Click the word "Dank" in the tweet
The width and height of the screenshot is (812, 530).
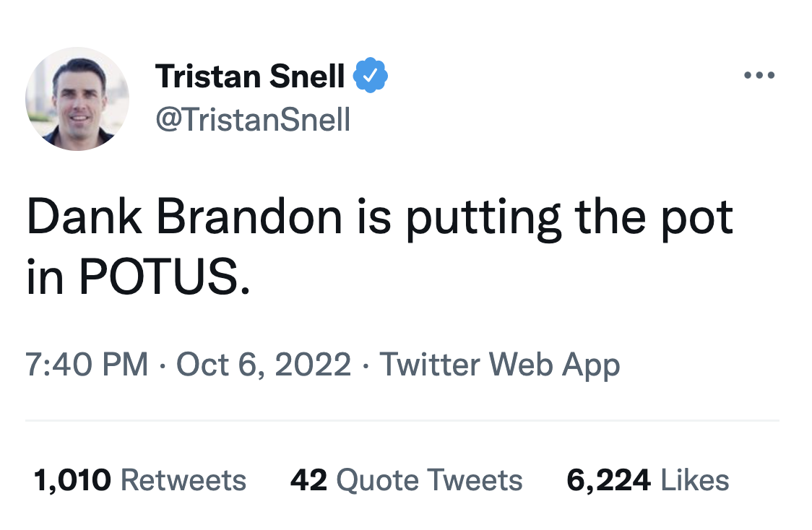[84, 217]
